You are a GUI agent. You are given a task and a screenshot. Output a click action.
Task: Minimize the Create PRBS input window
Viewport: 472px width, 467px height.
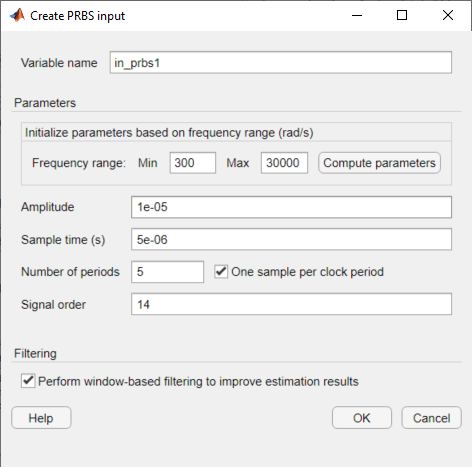click(x=357, y=15)
